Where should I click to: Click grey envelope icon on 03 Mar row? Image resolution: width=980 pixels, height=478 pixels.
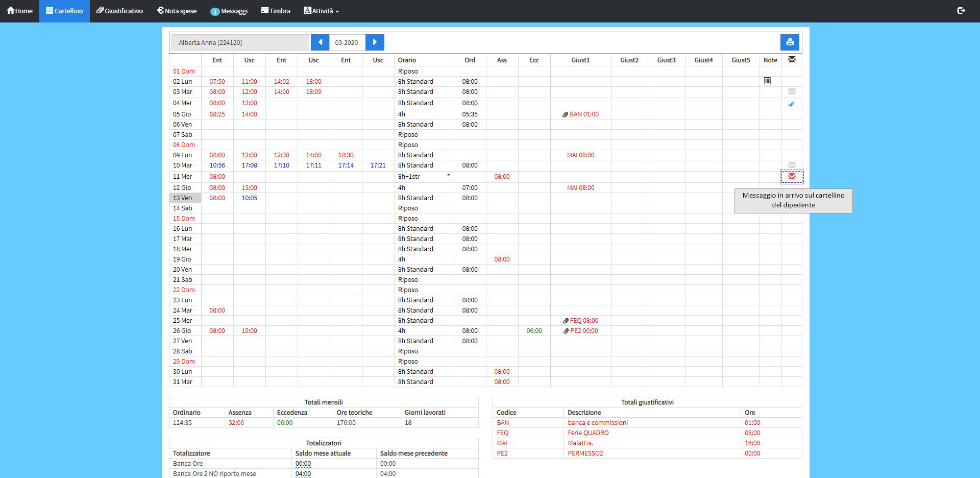tap(792, 91)
